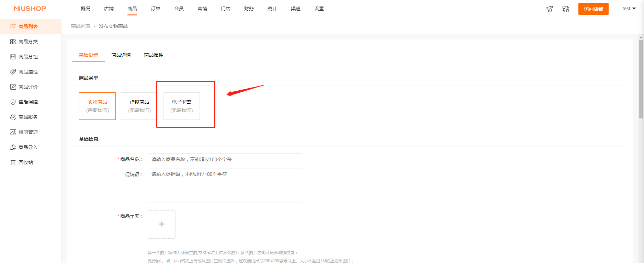The width and height of the screenshot is (644, 263).
Task: Open the 会员 top menu
Action: pos(179,9)
